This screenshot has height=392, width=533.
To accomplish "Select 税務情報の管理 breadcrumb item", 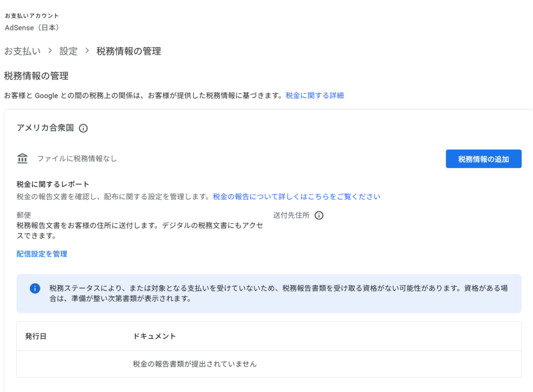I will click(x=128, y=51).
